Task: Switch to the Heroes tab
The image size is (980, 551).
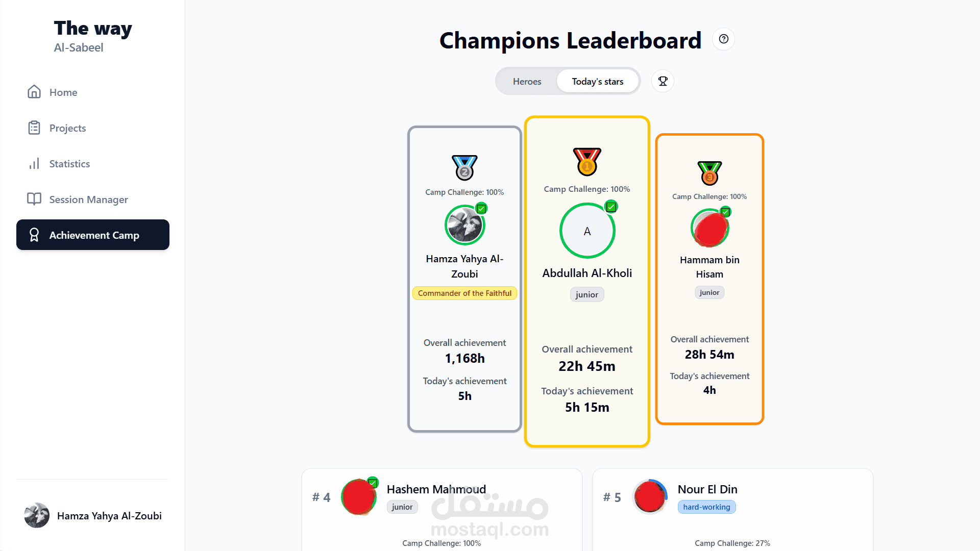Action: click(527, 81)
